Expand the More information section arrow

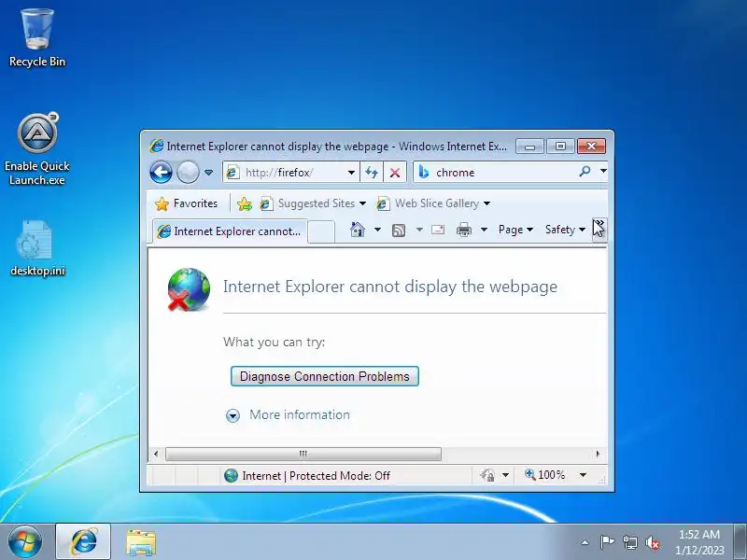233,415
